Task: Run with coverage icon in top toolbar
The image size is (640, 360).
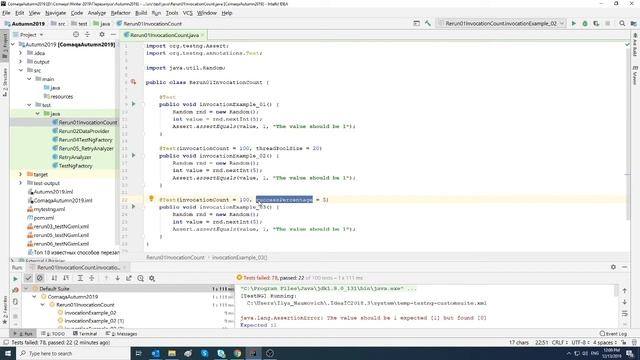Action: point(596,24)
